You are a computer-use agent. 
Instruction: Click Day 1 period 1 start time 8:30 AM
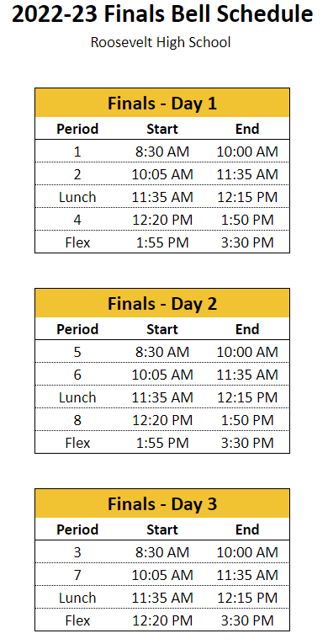[162, 152]
